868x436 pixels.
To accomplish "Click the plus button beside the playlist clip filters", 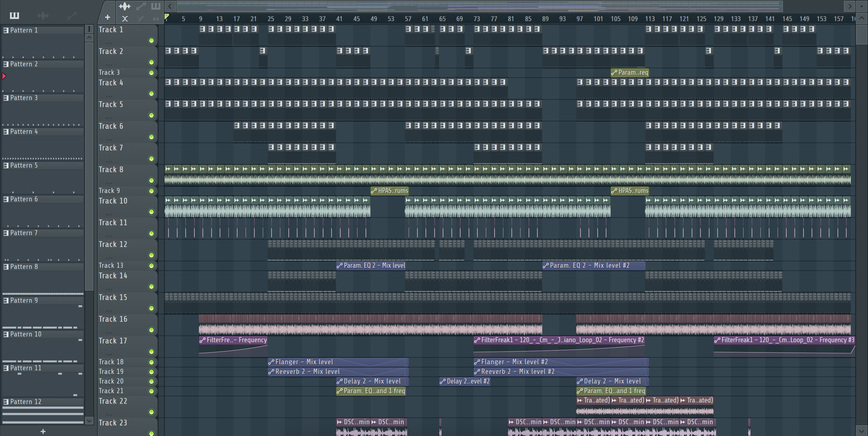I will [108, 17].
